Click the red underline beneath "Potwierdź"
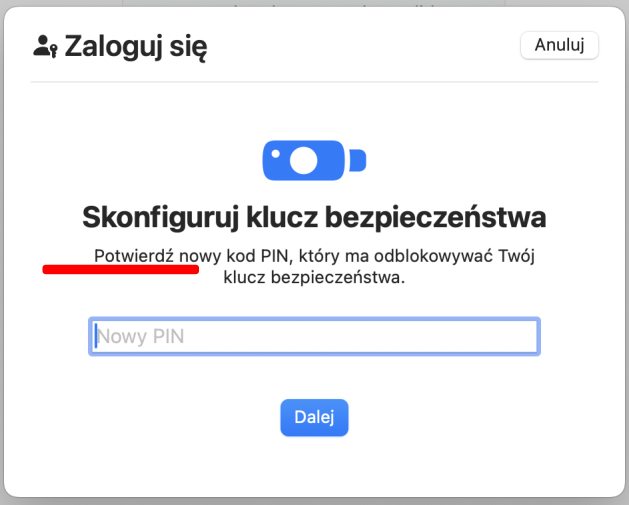Screen dimensions: 629x505 click(x=120, y=269)
